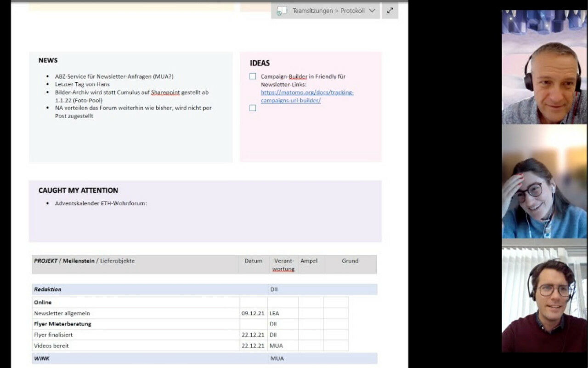Click the expand to full page arrows icon
This screenshot has width=588, height=368.
[390, 10]
